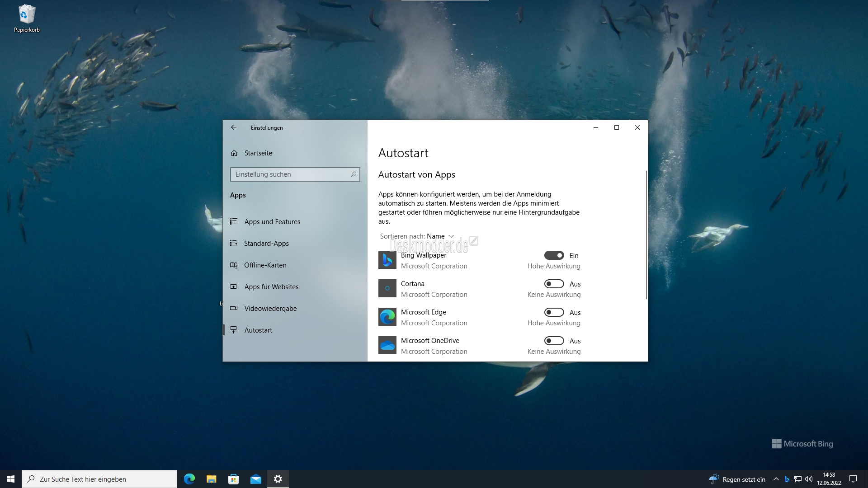Screen dimensions: 868x488
Task: Click the Offline-Karten map icon
Action: [234, 265]
